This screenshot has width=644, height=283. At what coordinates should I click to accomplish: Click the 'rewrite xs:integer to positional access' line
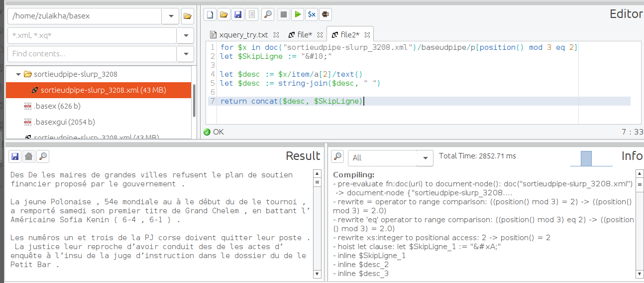442,238
